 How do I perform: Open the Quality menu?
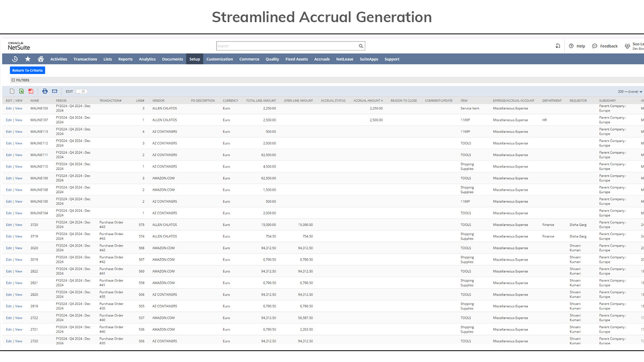click(272, 59)
